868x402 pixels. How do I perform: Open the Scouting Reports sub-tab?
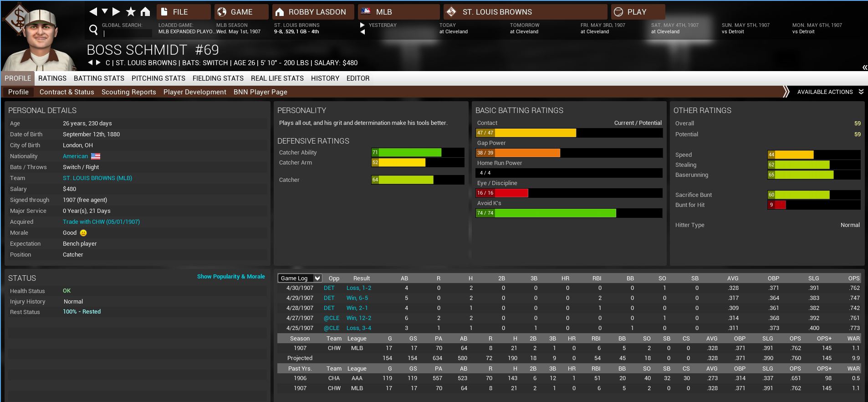click(x=129, y=92)
